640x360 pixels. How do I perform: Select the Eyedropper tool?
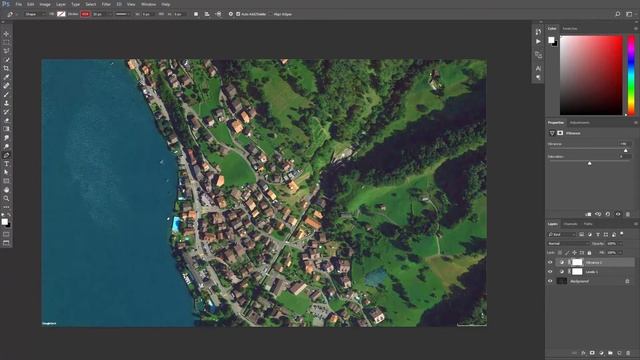tap(6, 77)
